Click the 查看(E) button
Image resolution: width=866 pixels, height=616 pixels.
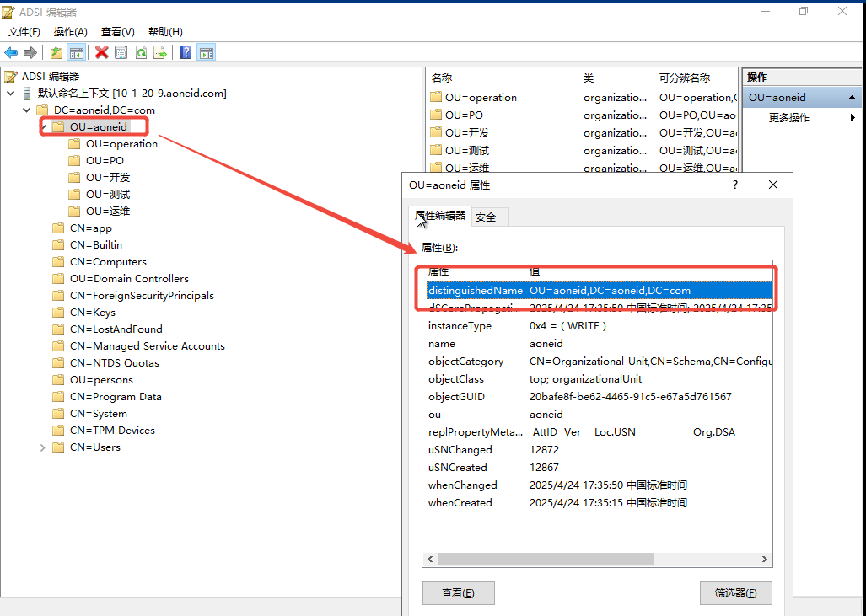click(x=458, y=593)
